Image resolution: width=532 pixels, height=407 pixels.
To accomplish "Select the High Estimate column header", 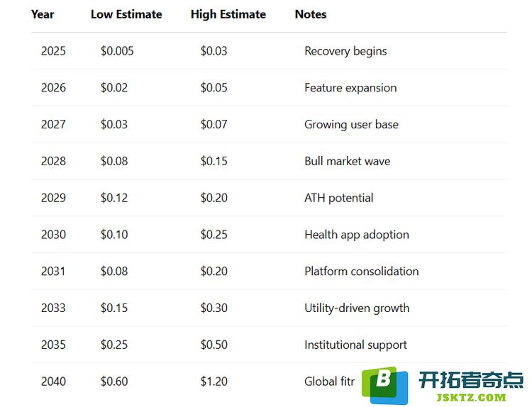I will (228, 14).
